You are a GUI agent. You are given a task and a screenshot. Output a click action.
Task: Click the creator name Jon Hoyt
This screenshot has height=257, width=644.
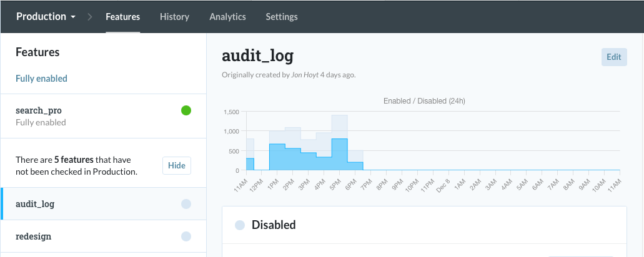[x=305, y=75]
